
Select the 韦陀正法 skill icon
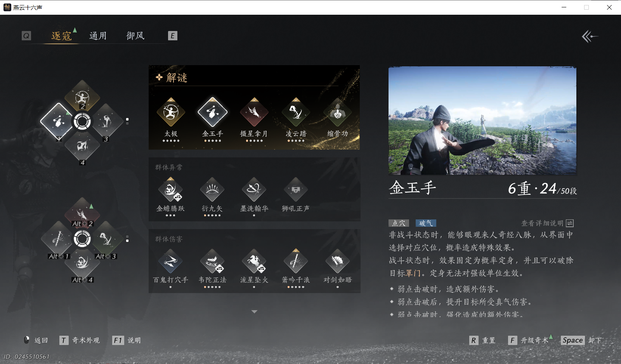tap(212, 261)
